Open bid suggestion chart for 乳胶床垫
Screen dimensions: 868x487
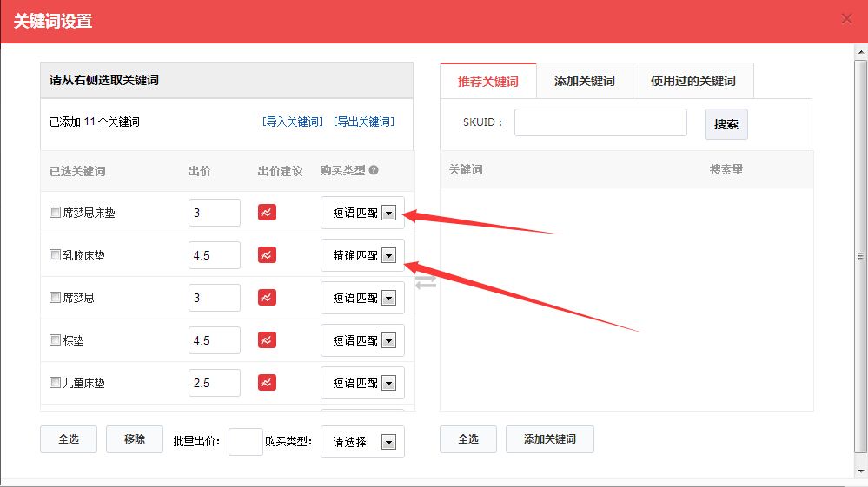pos(267,255)
